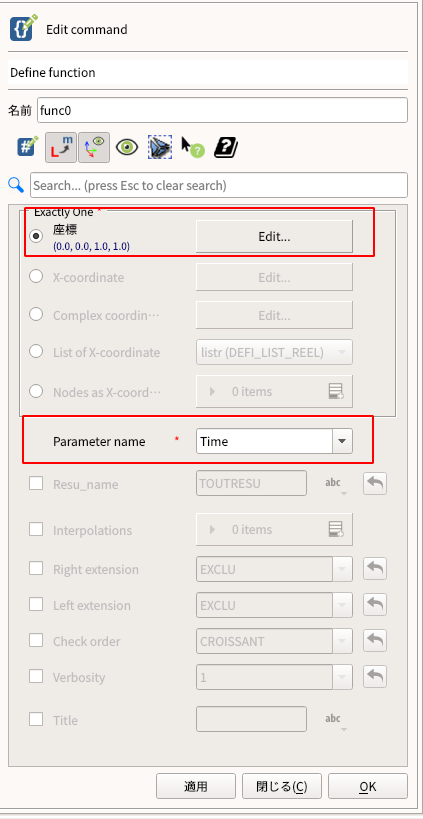Screen dimensions: 423x819
Task: Open the documentation book icon
Action: pyautogui.click(x=226, y=147)
